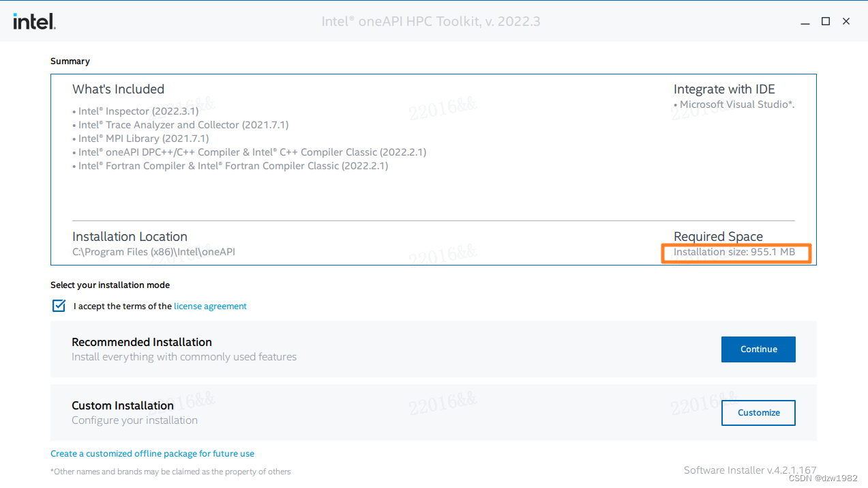
Task: Click the other names and brands disclaimer
Action: pos(170,472)
